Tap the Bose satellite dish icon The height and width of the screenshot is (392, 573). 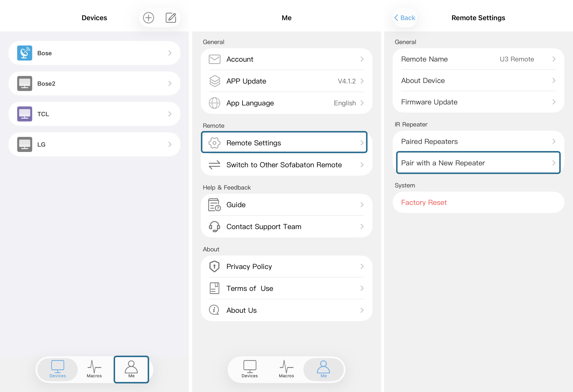coord(25,53)
